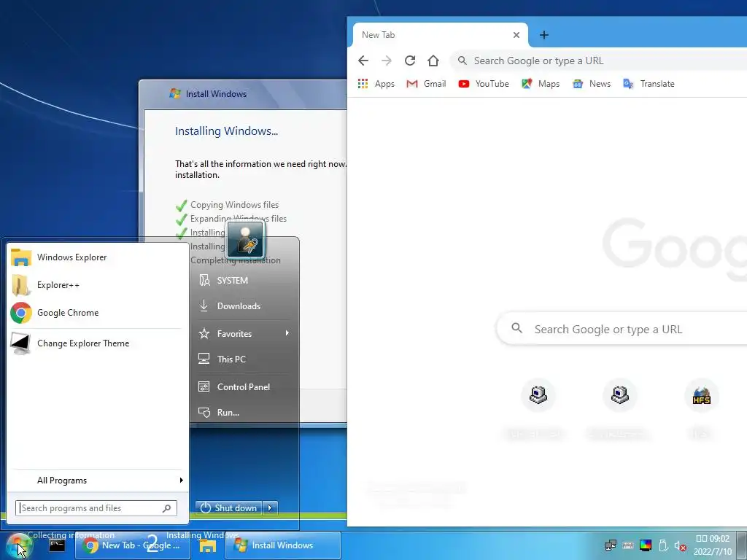Open the SYSTEM user folder
The width and height of the screenshot is (747, 560).
[x=244, y=281]
